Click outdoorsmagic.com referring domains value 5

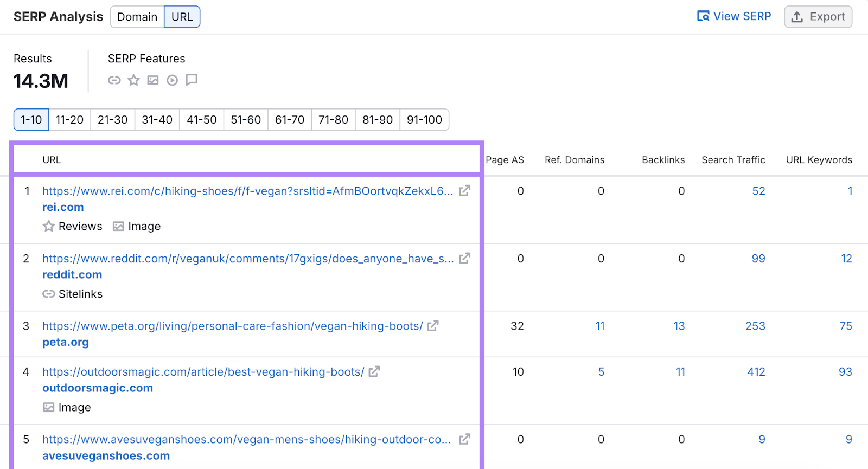point(601,372)
